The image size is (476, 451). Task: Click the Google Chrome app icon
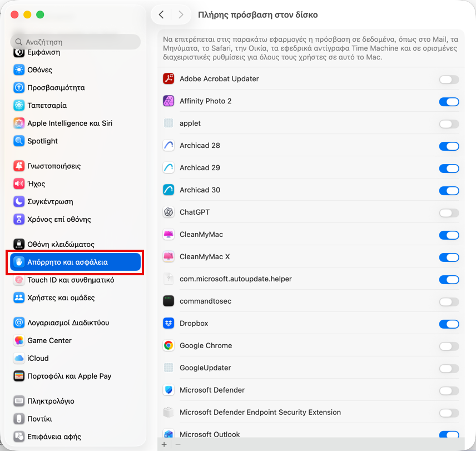coord(168,345)
